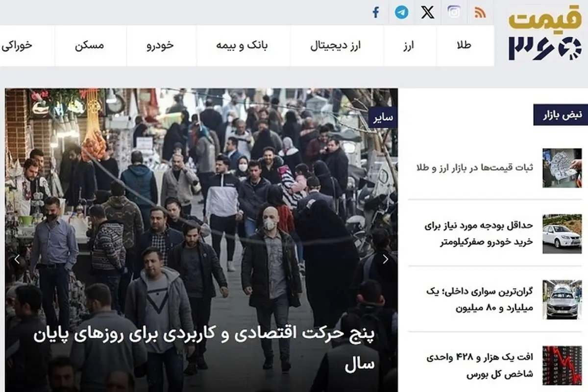The height and width of the screenshot is (392, 588).
Task: Go to the مسکن section
Action: [x=90, y=46]
